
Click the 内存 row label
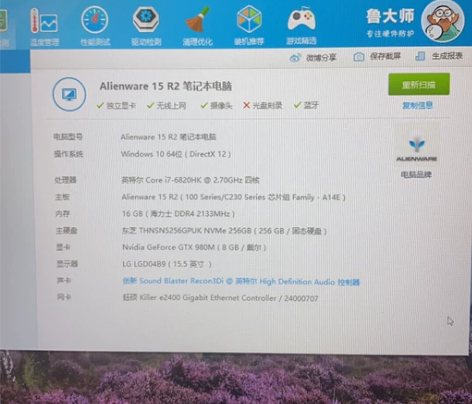(x=63, y=214)
